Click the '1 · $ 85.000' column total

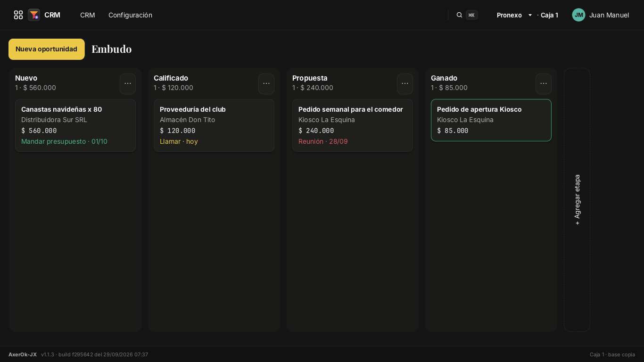tap(449, 88)
